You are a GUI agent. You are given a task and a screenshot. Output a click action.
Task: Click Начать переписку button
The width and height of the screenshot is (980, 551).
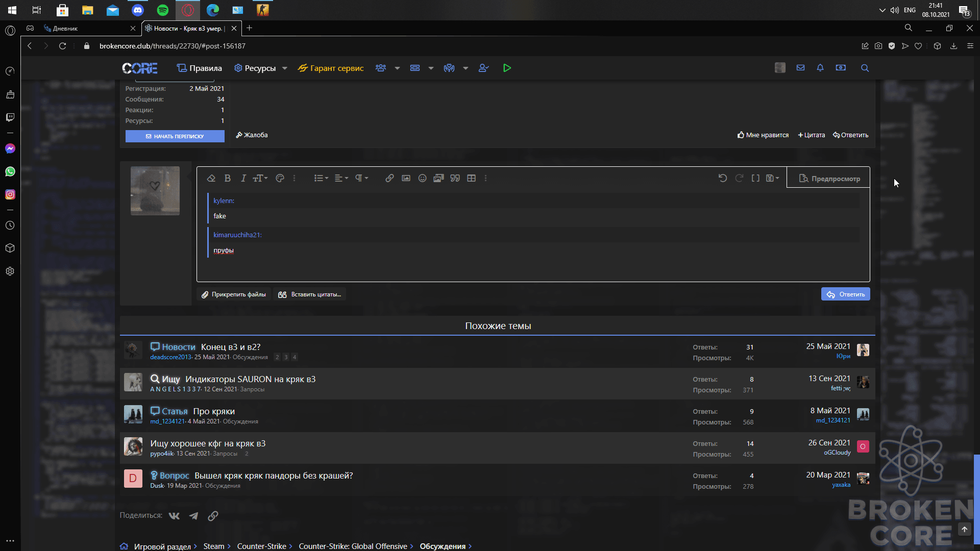coord(175,136)
